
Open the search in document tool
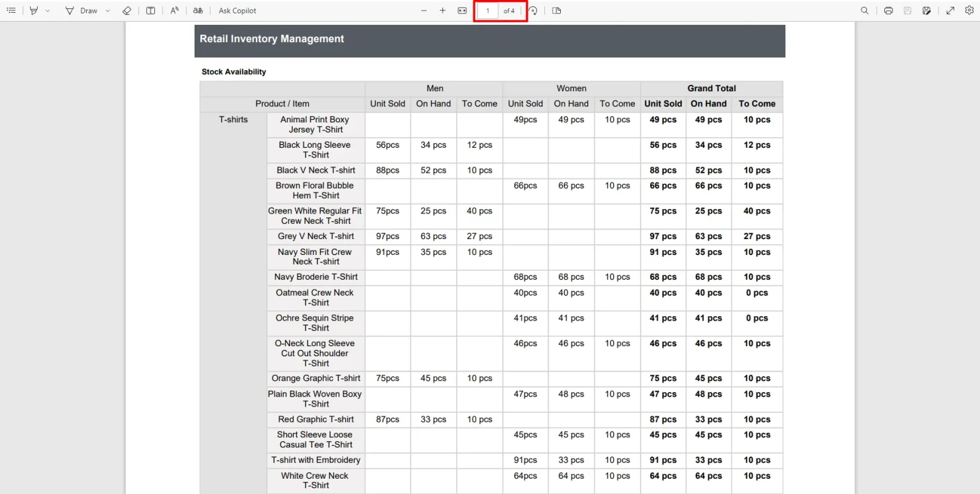864,10
